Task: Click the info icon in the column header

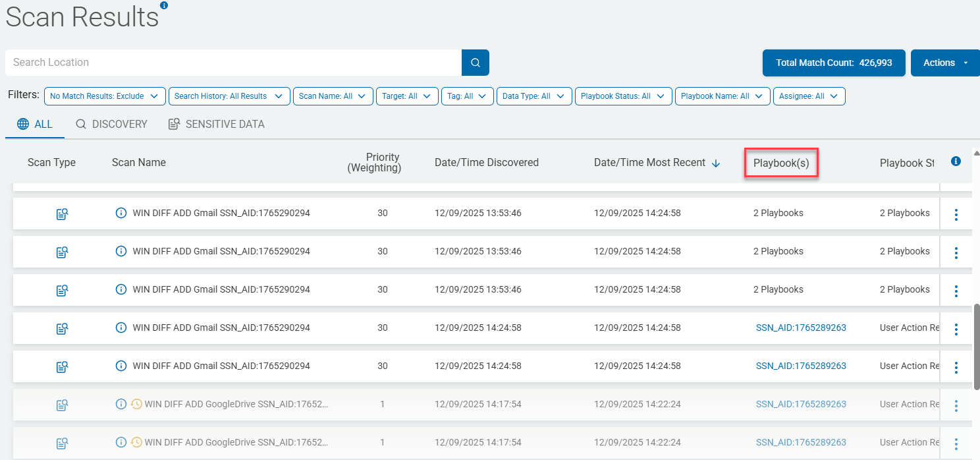Action: (956, 161)
